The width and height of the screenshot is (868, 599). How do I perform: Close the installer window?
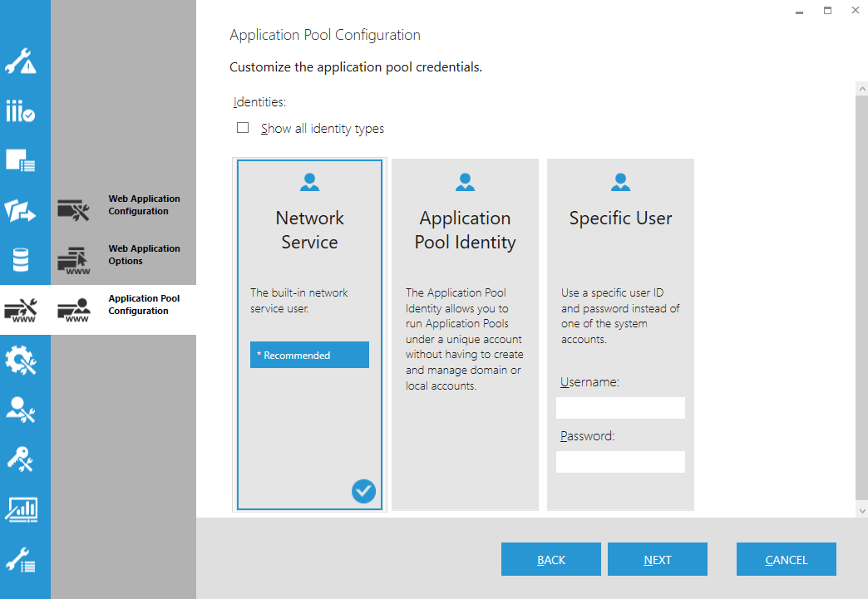(x=856, y=10)
